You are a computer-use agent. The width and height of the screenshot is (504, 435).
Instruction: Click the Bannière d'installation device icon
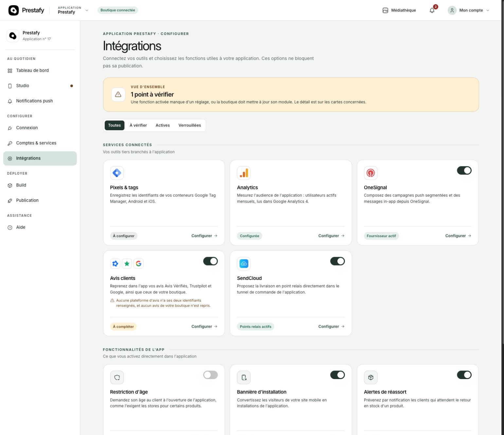point(244,377)
